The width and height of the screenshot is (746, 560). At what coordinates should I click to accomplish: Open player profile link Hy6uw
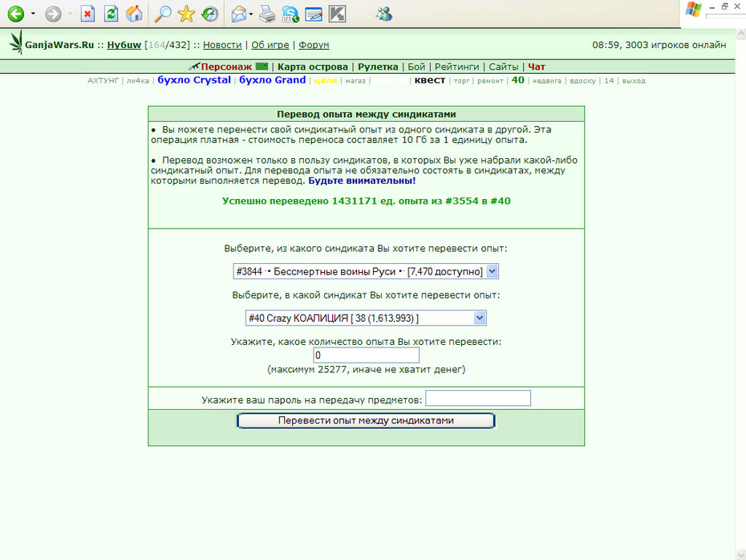[124, 45]
